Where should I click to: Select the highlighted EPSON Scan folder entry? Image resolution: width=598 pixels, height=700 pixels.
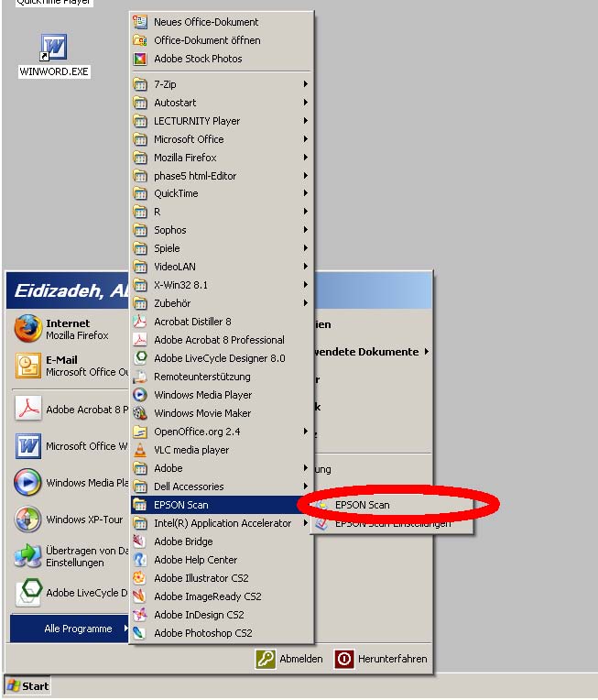(x=221, y=505)
